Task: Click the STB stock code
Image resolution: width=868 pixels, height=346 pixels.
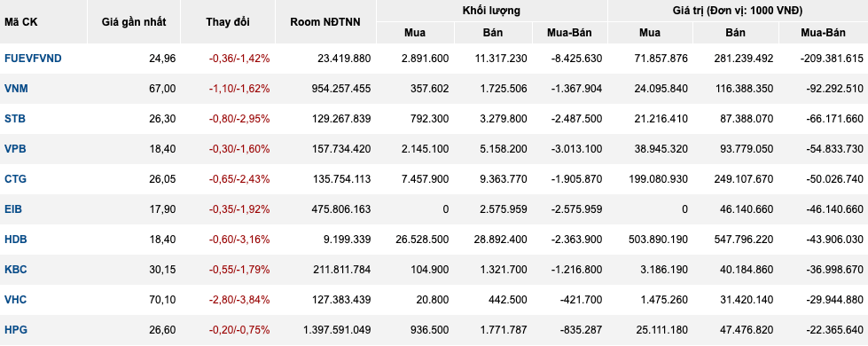Action: point(15,119)
